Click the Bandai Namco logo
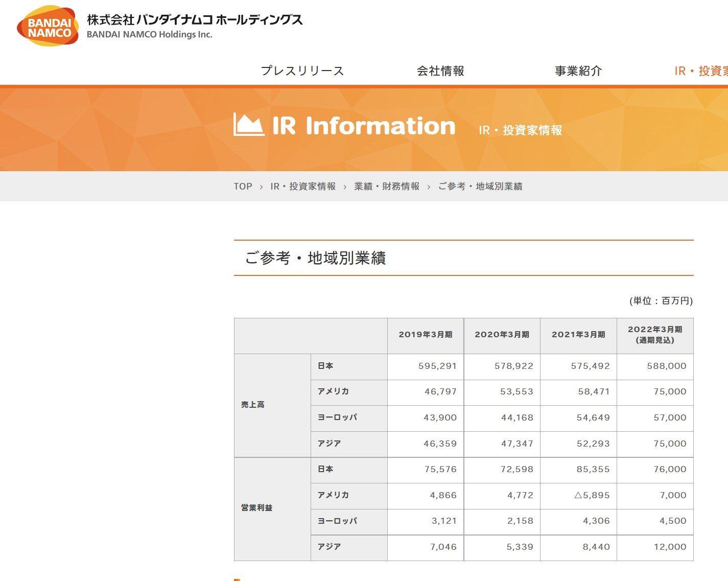The width and height of the screenshot is (728, 581). point(48,26)
